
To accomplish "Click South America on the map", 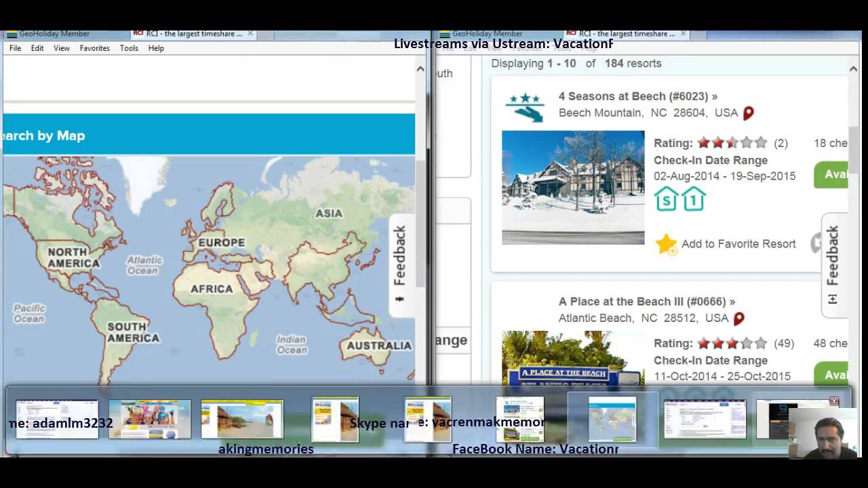I will point(133,332).
